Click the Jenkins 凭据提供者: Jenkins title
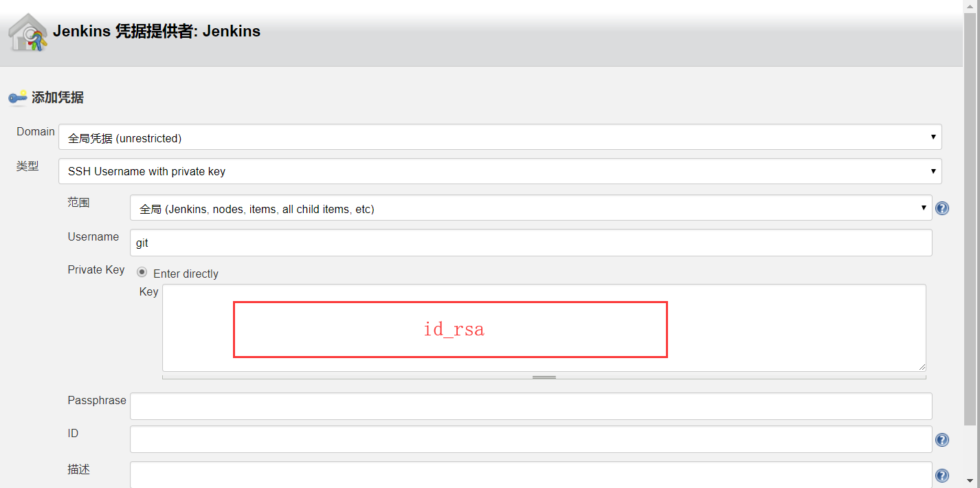The height and width of the screenshot is (488, 980). pos(157,31)
